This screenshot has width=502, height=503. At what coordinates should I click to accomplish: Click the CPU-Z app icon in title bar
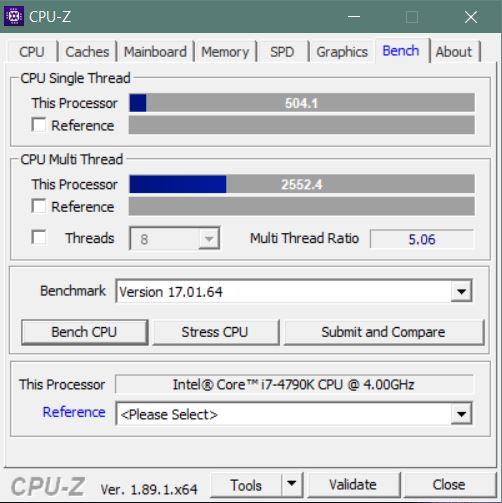[x=14, y=16]
